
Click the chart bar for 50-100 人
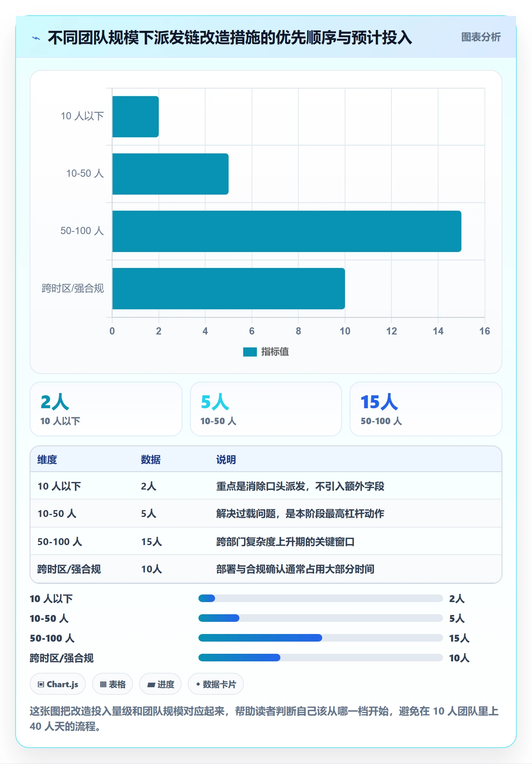[287, 231]
